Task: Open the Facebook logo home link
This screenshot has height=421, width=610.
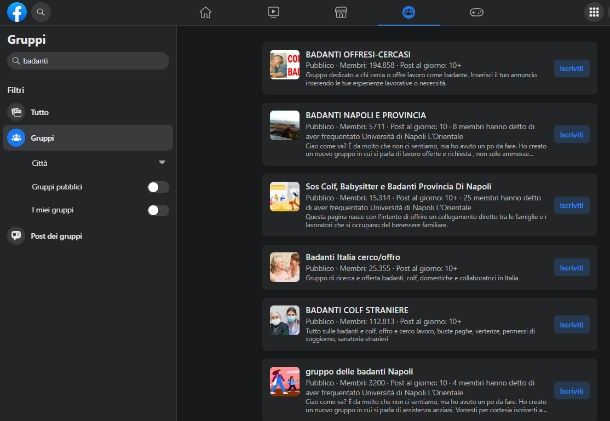Action: [17, 12]
